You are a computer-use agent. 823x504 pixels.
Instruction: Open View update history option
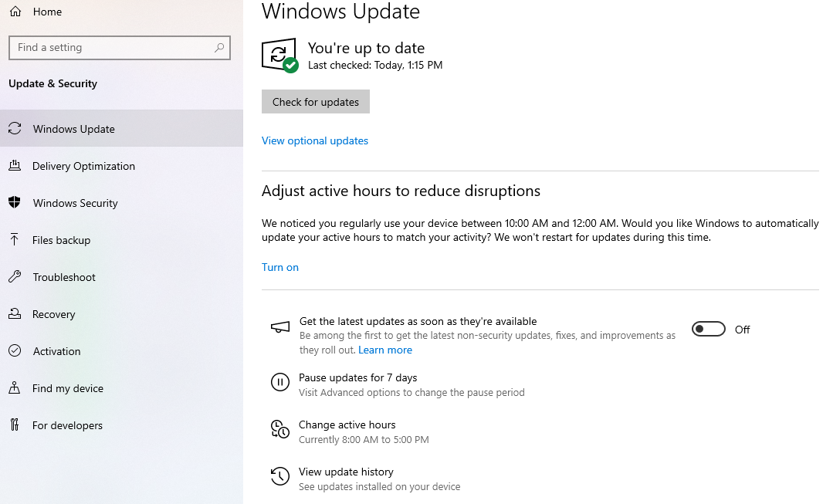tap(346, 472)
